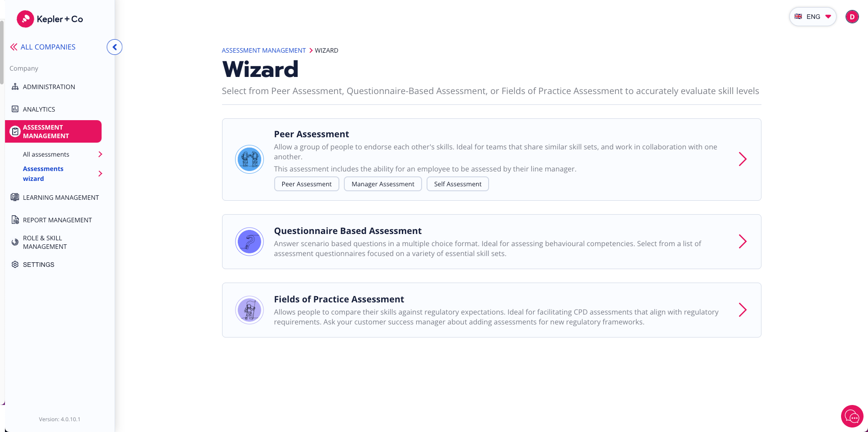This screenshot has height=432, width=868.
Task: Click the Settings gear icon in sidebar
Action: tap(15, 265)
